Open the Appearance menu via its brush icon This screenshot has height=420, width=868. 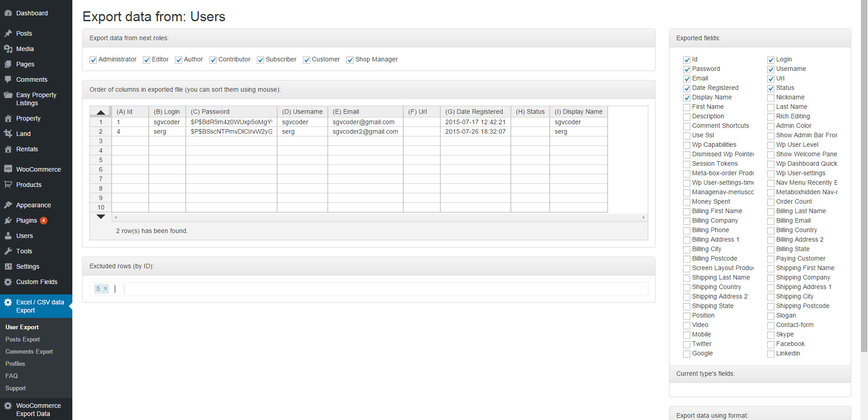tap(9, 205)
